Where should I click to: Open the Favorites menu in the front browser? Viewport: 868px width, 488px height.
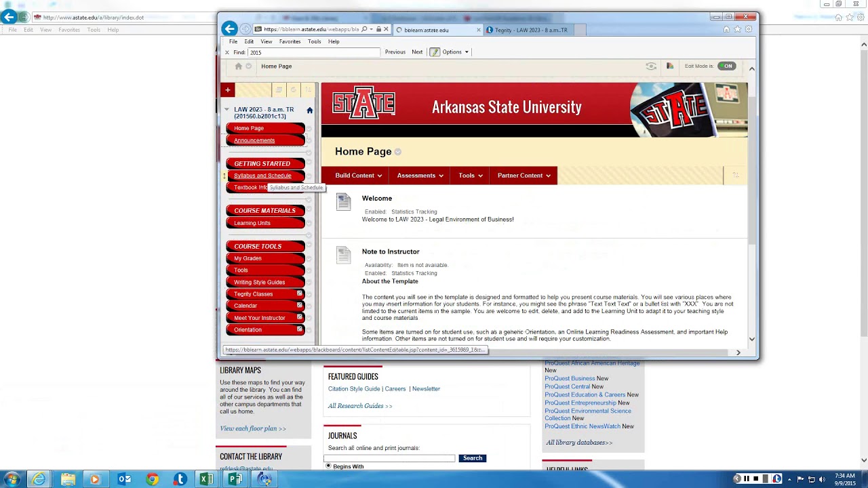tap(290, 41)
